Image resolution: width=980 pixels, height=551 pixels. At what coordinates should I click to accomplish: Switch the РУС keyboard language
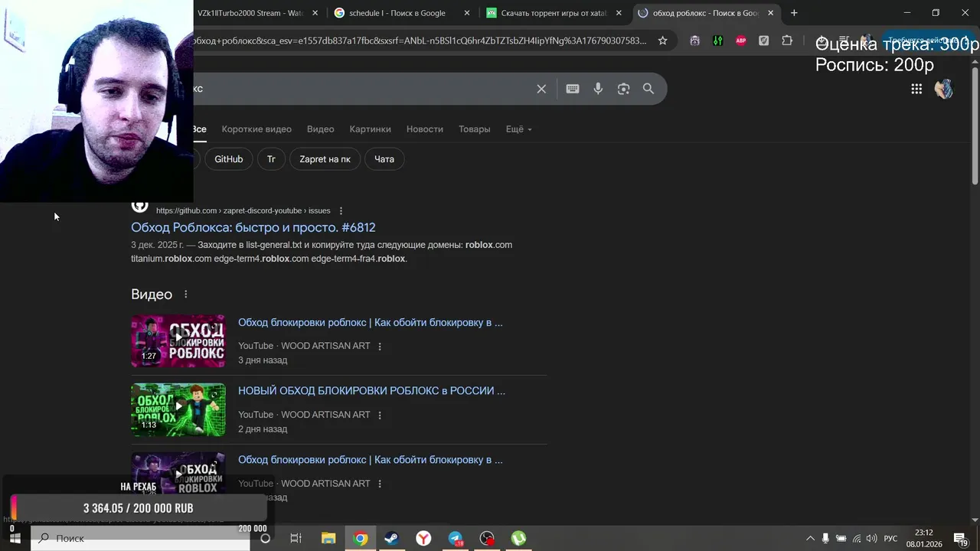[890, 538]
